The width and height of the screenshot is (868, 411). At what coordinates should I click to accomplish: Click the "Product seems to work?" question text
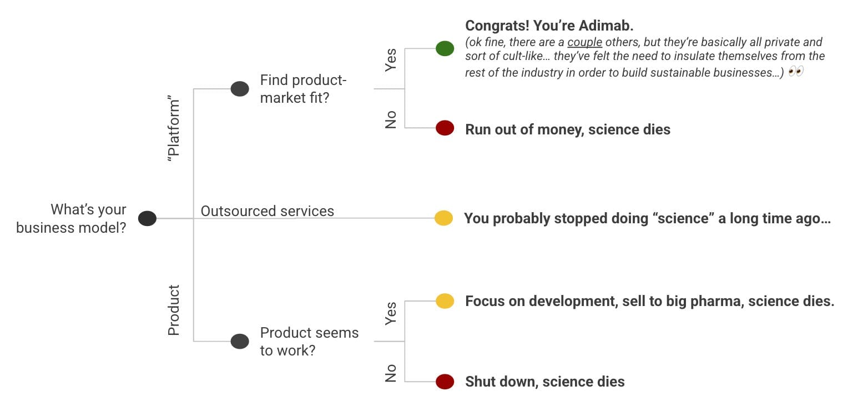[309, 341]
